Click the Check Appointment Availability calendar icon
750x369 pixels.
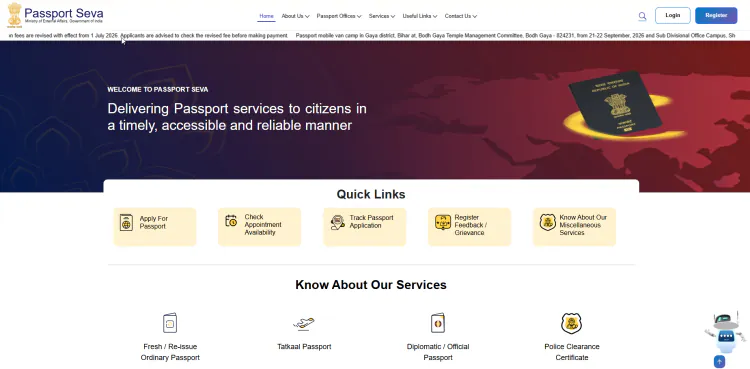click(x=231, y=221)
